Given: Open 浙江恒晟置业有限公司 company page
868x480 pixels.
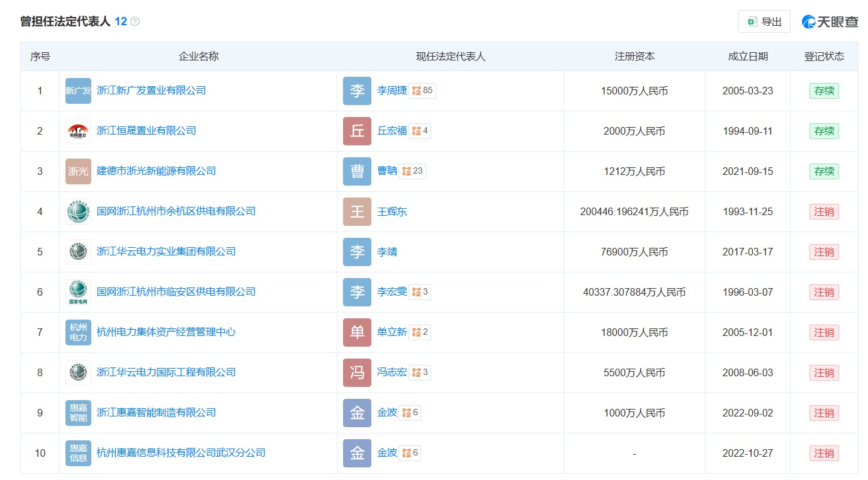Looking at the screenshot, I should click(146, 131).
